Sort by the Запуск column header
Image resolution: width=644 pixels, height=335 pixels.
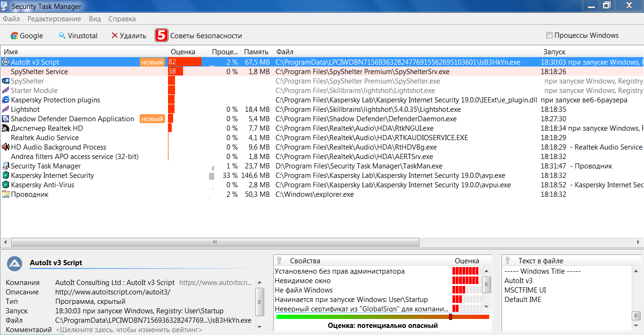coord(592,52)
